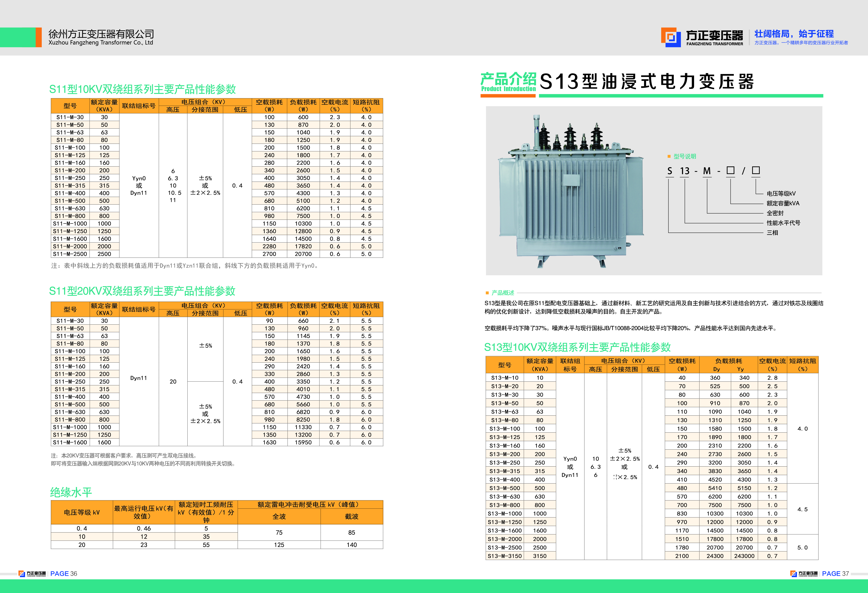Image resolution: width=868 pixels, height=593 pixels.
Task: Click the orange bar beside company name
Action: tap(38, 37)
